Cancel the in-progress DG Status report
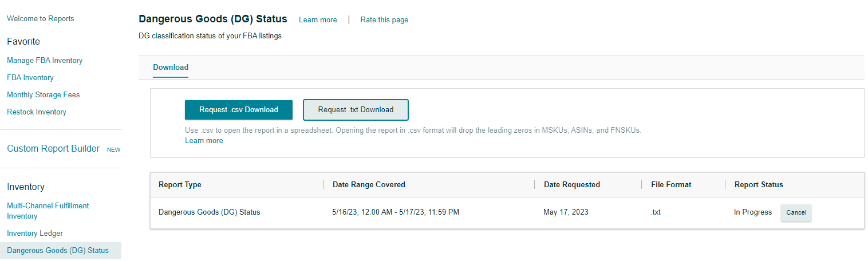This screenshot has width=868, height=261. 796,212
